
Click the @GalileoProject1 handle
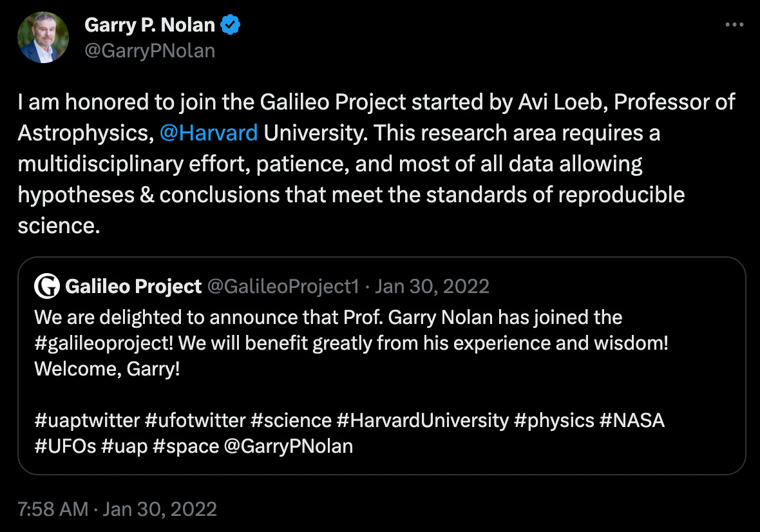283,286
